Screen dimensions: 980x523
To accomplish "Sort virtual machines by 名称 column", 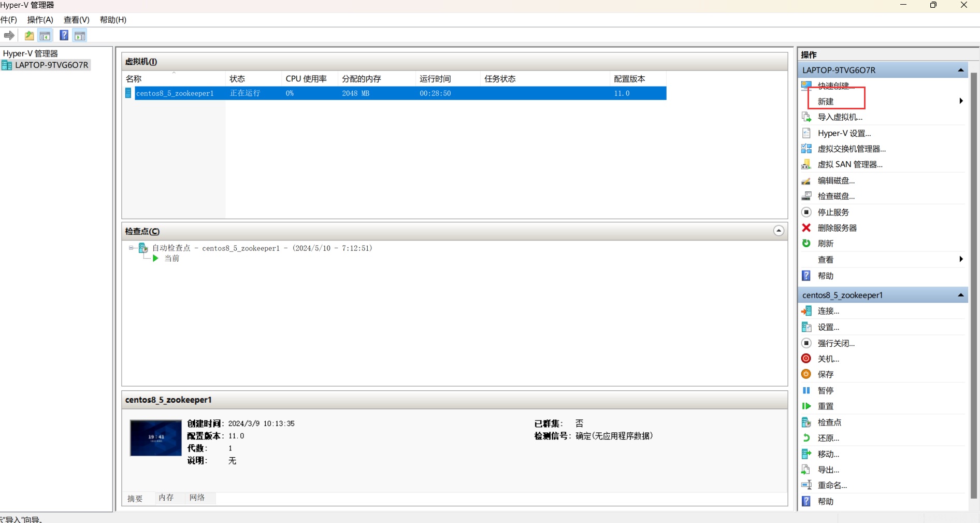I will (x=174, y=79).
